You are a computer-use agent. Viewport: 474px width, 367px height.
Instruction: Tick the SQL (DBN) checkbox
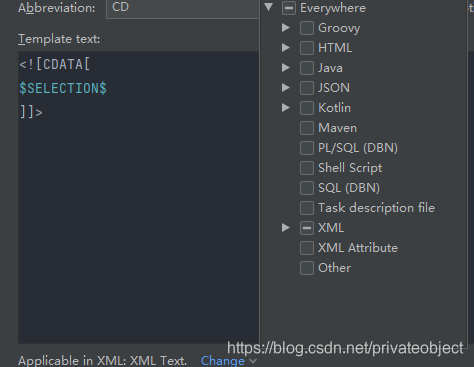(x=307, y=188)
